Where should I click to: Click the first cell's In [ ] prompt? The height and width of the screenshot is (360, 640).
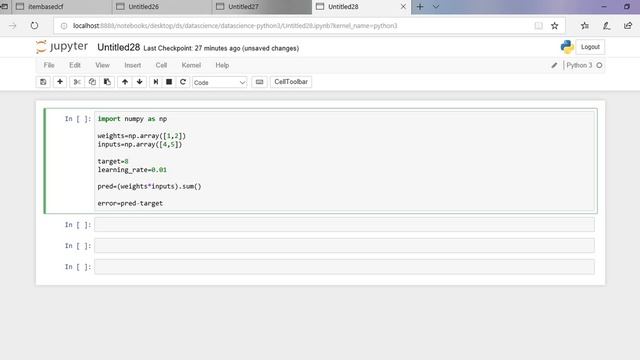pyautogui.click(x=78, y=119)
